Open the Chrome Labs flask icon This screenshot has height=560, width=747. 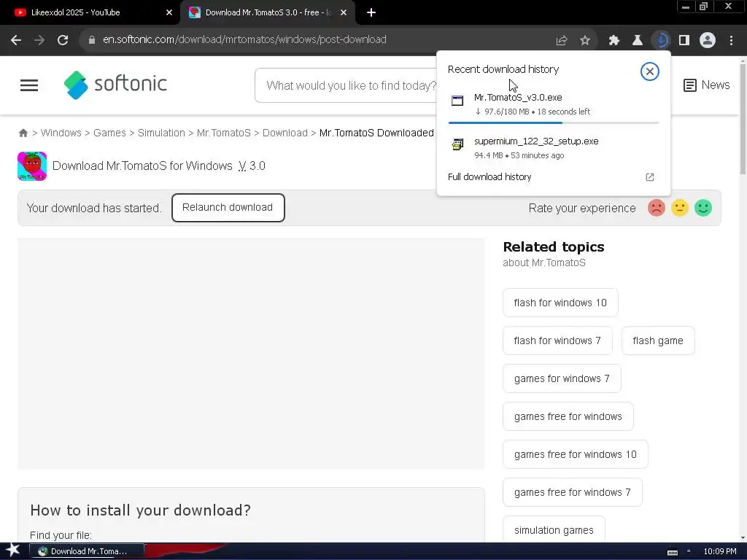638,41
